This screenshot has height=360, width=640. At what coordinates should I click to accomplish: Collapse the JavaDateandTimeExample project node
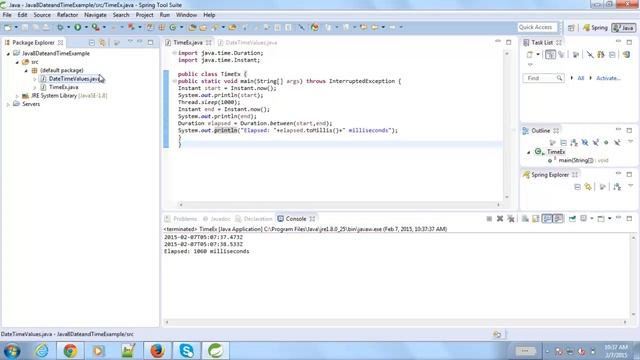pyautogui.click(x=8, y=53)
